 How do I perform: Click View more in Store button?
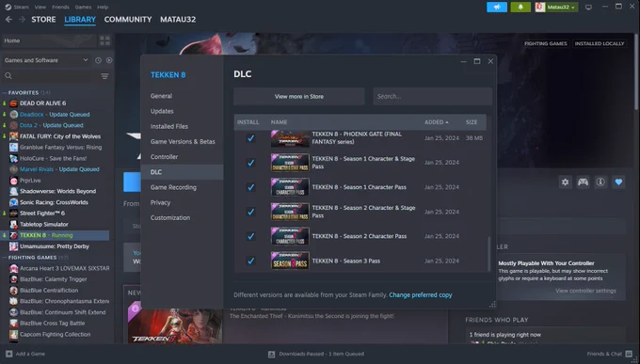[298, 96]
